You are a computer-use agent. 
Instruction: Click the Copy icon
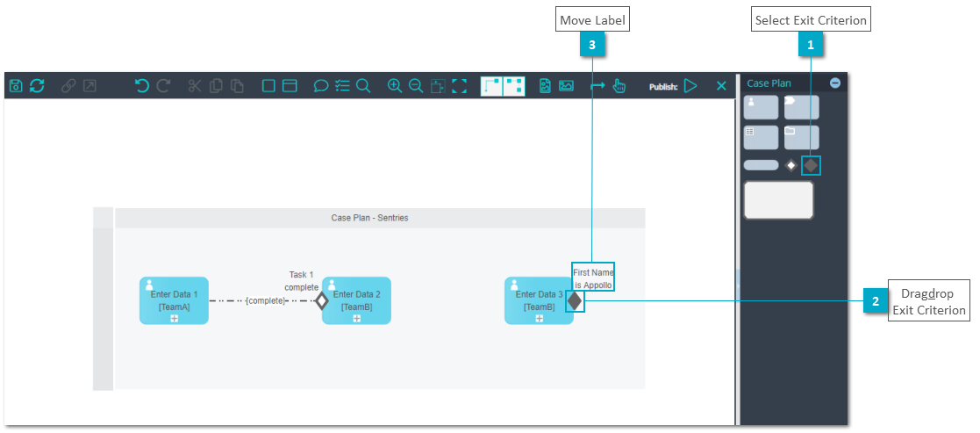pos(216,86)
